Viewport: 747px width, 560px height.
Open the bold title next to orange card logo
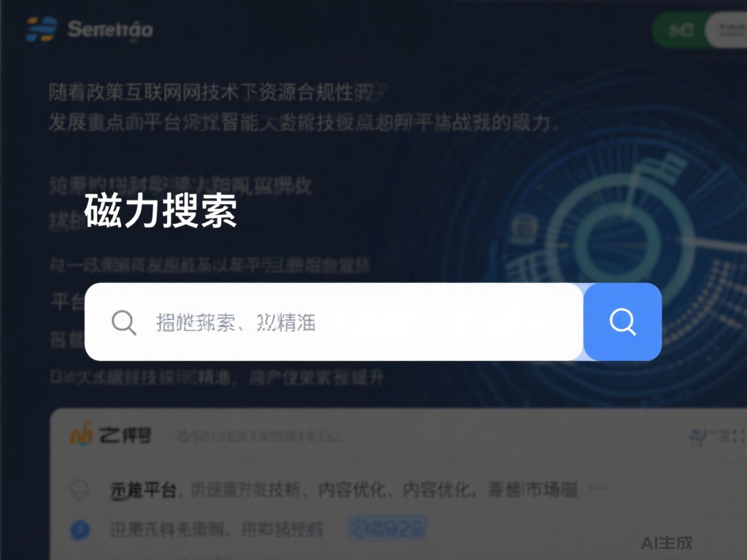pos(125,435)
